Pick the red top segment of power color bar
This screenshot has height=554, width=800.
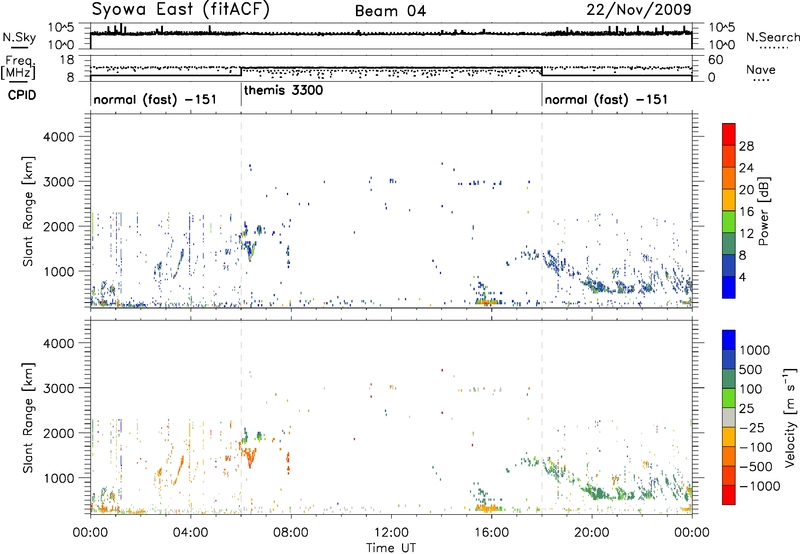coord(729,134)
